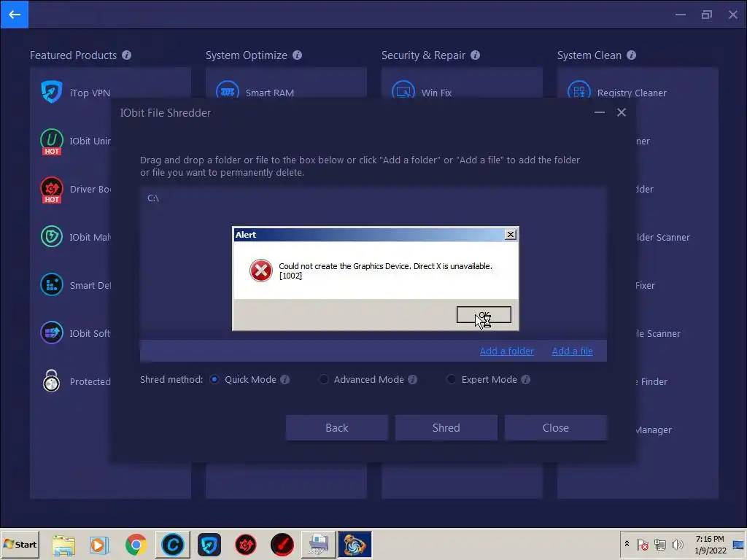The height and width of the screenshot is (560, 747).
Task: Open IObit Software Updater icon
Action: [x=52, y=332]
